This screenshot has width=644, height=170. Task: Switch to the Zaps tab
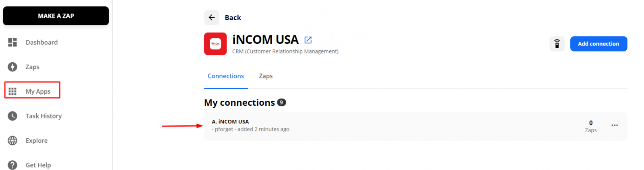tap(266, 76)
